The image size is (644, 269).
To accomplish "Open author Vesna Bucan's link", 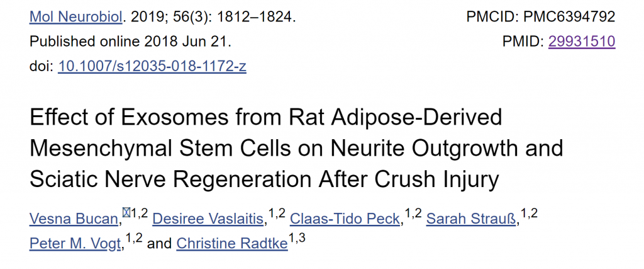I will (74, 219).
